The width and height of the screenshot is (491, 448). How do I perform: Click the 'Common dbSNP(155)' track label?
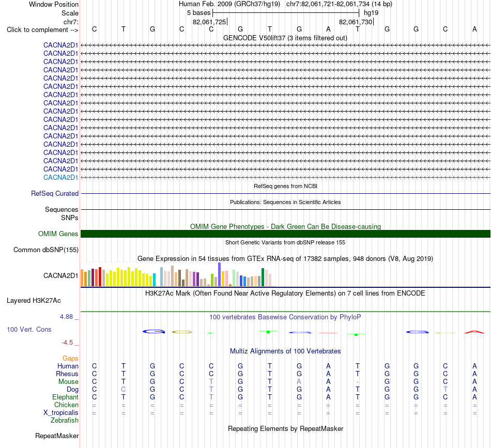[45, 250]
